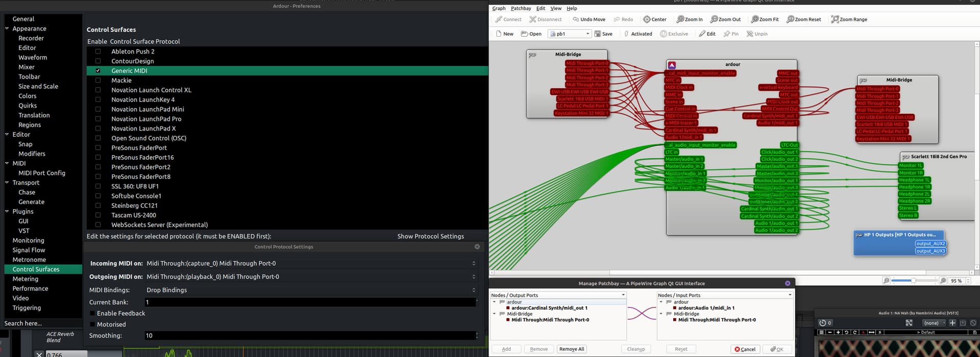Click the Zoom Out toolbar icon
Image resolution: width=980 pixels, height=357 pixels.
714,19
